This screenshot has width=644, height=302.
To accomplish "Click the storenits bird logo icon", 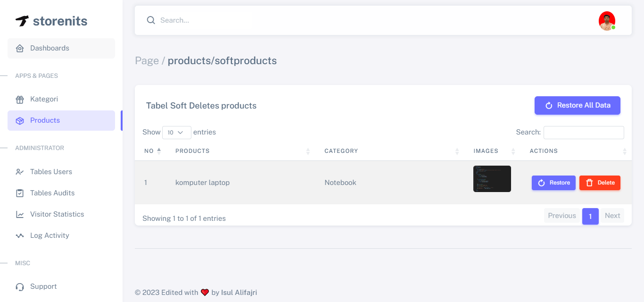I will [22, 21].
